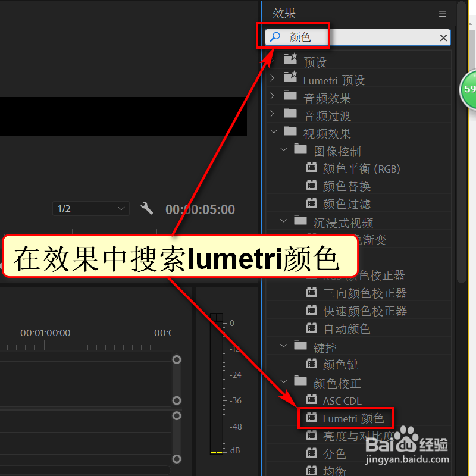The height and width of the screenshot is (476, 476).
Task: Select the Lumetri 颜色 effect
Action: [353, 419]
